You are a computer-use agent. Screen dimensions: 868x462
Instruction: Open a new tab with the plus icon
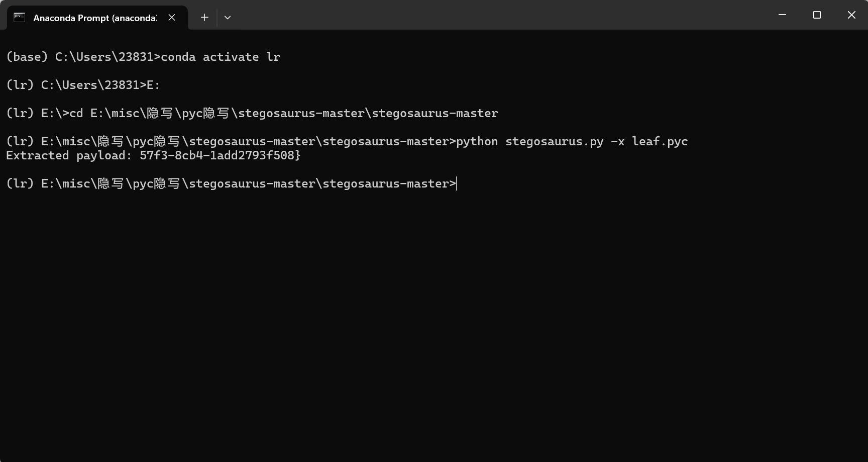tap(204, 18)
